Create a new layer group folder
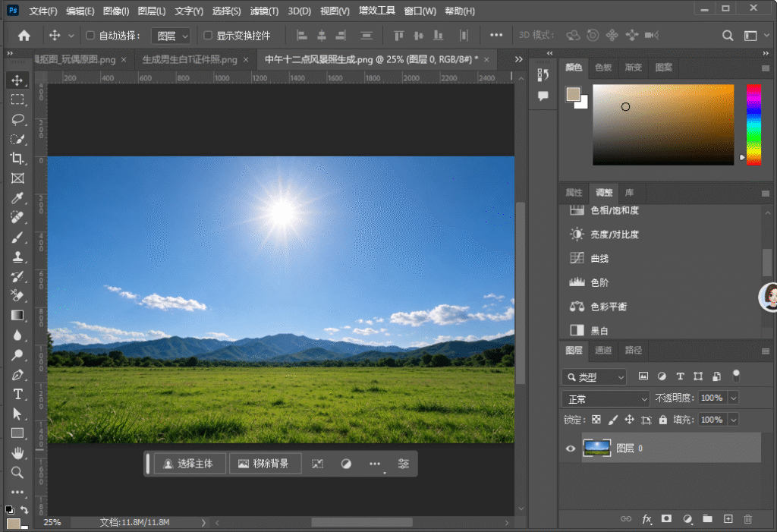 708,518
